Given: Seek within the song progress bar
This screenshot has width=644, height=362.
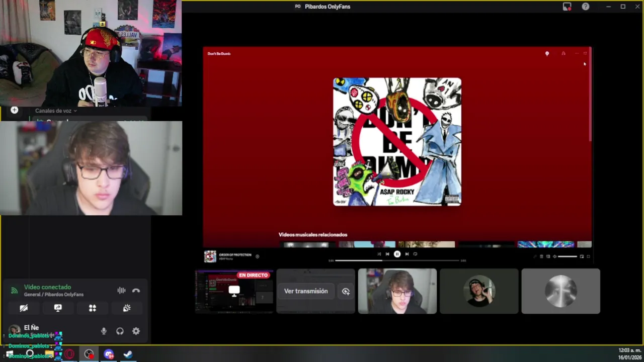Looking at the screenshot, I should (x=397, y=260).
